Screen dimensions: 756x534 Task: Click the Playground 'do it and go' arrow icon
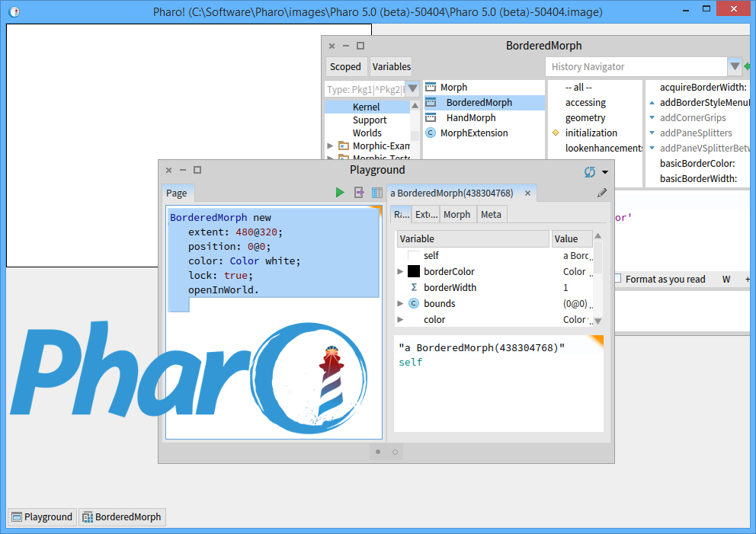(x=359, y=193)
